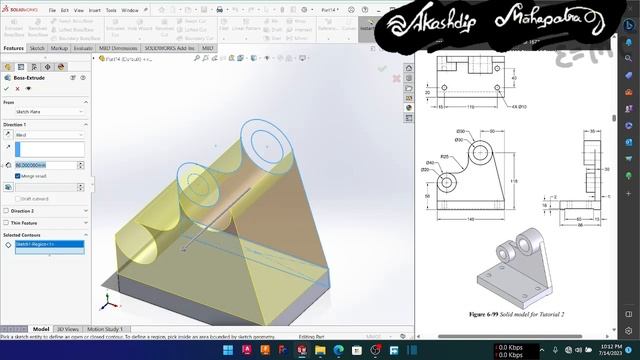The height and width of the screenshot is (360, 640).
Task: Open Microsoft Edge from the Windows taskbar
Action: [338, 350]
